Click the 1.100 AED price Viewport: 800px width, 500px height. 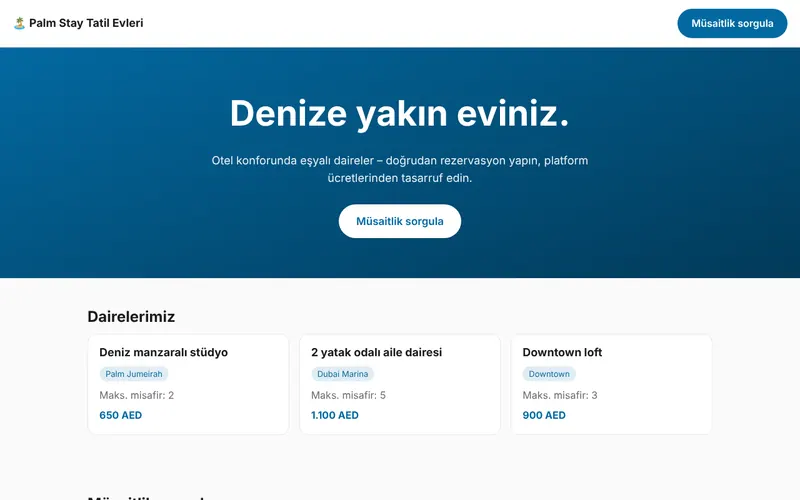(x=335, y=415)
